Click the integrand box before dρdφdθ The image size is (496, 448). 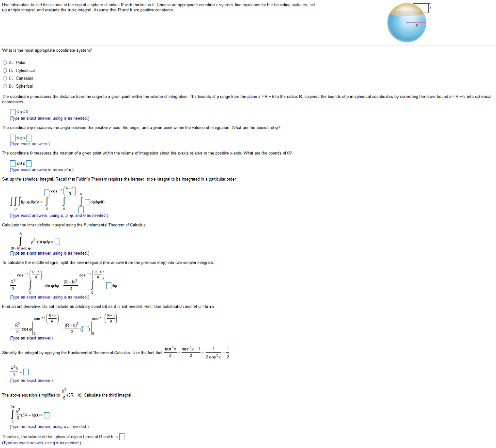click(87, 202)
